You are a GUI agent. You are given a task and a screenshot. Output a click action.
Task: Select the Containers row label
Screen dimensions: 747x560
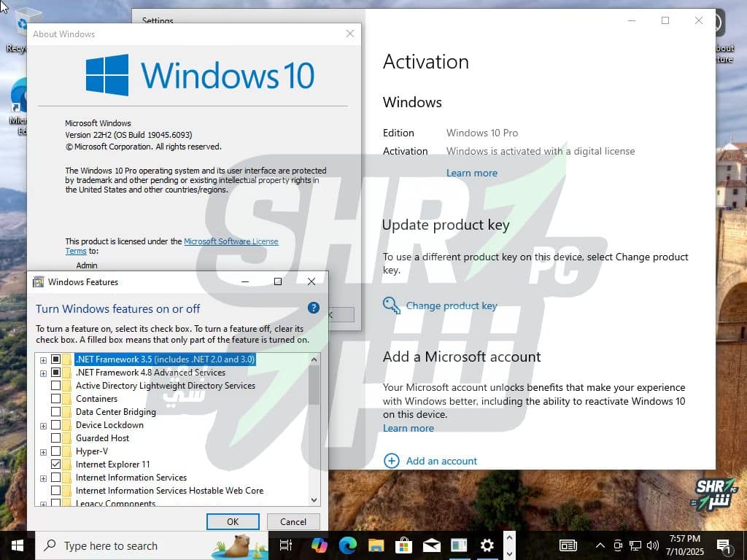coord(96,399)
